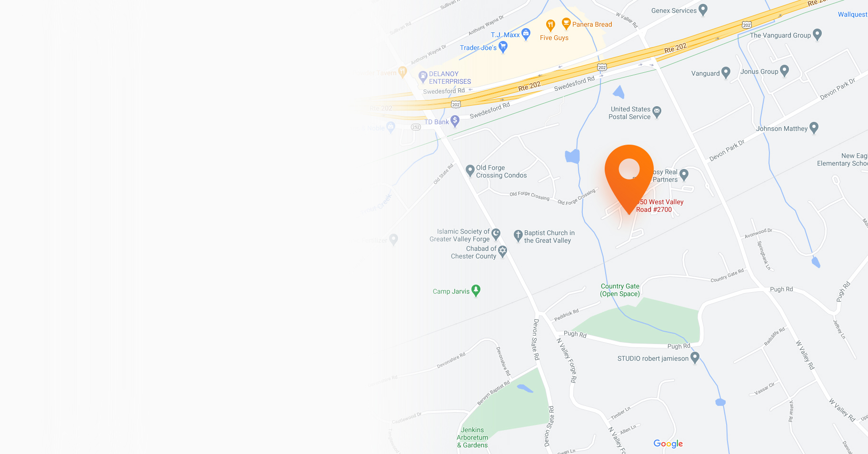
Task: Select the Jenkins Arboretum & Gardens label
Action: pyautogui.click(x=472, y=437)
